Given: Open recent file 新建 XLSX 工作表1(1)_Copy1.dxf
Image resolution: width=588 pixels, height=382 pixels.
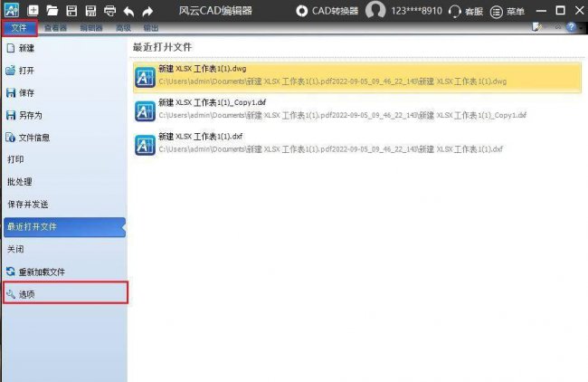Looking at the screenshot, I should point(357,110).
